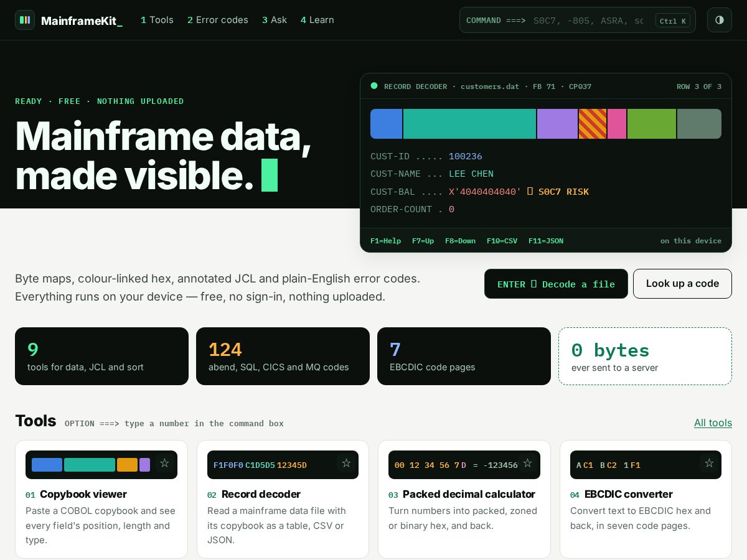
Task: Click the MainframeKit logo icon
Action: coord(25,20)
